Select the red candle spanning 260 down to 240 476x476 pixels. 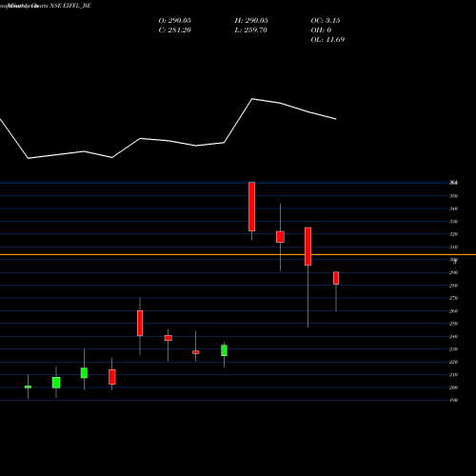[x=140, y=323]
